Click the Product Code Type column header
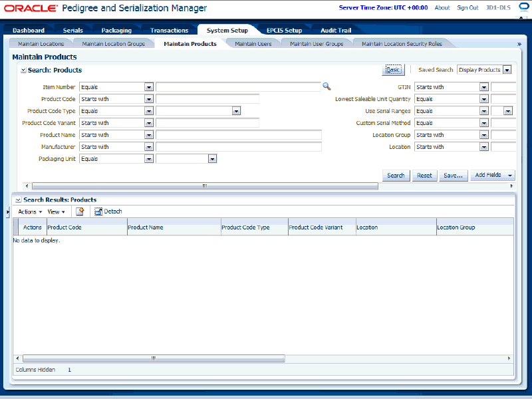532x399 pixels. 255,227
